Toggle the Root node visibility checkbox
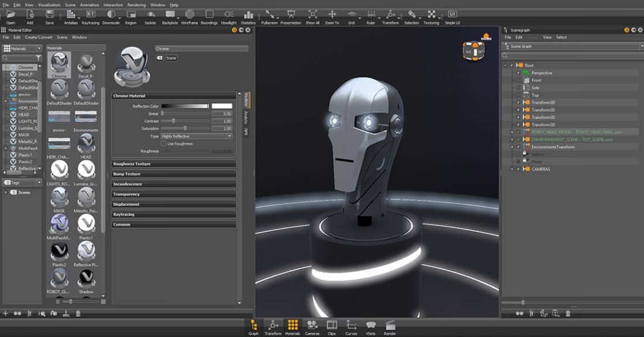Image resolution: width=644 pixels, height=337 pixels. tap(512, 65)
